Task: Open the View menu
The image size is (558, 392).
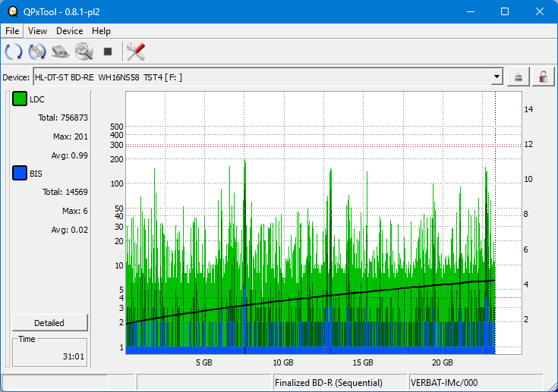Action: point(37,31)
